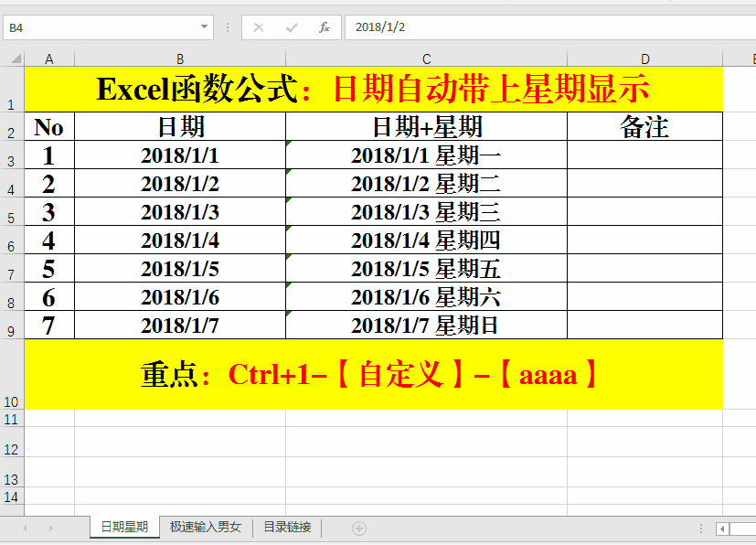Click cell 2018/1/1 星期一
Image resolution: width=756 pixels, height=545 pixels.
[x=426, y=155]
